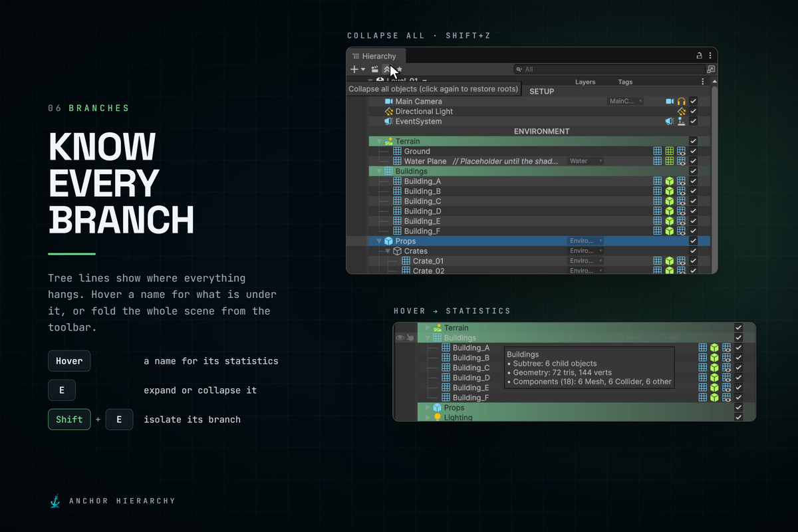
Task: Open the plus Create dropdown in Hierarchy toolbar
Action: [358, 69]
